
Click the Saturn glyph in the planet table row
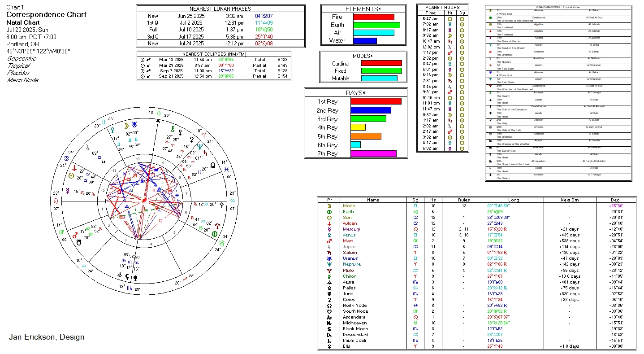click(x=329, y=253)
